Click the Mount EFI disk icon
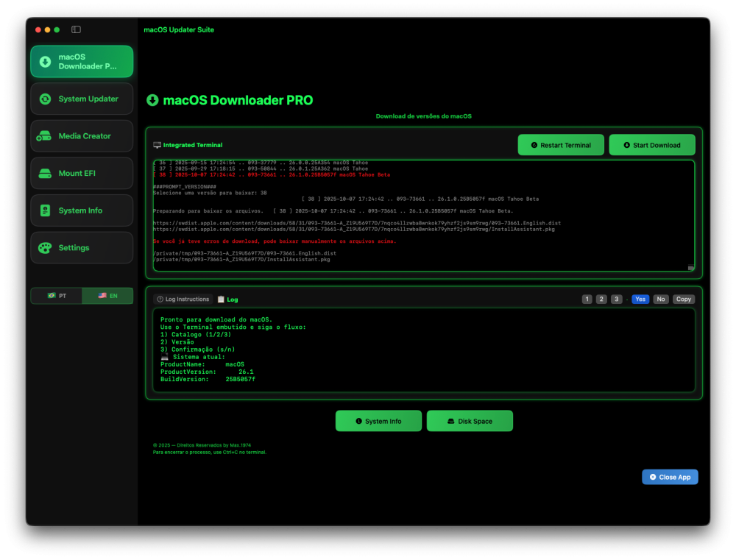This screenshot has width=736, height=560. (x=45, y=173)
